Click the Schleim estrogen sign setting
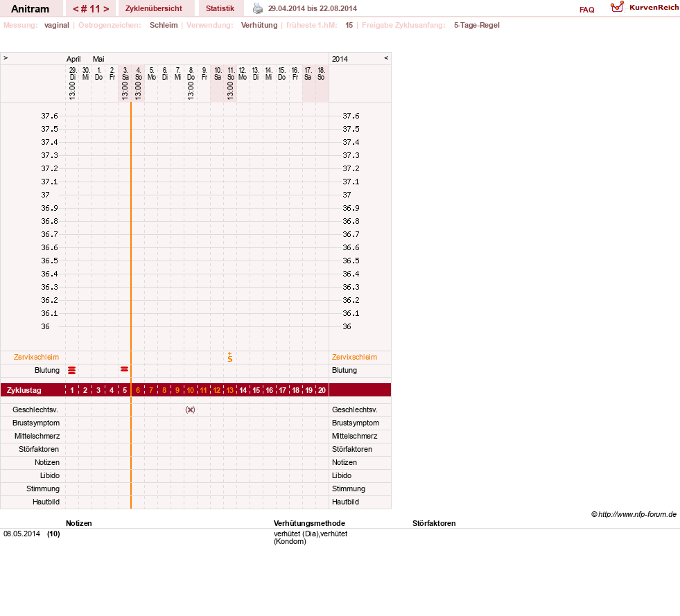 [x=164, y=25]
